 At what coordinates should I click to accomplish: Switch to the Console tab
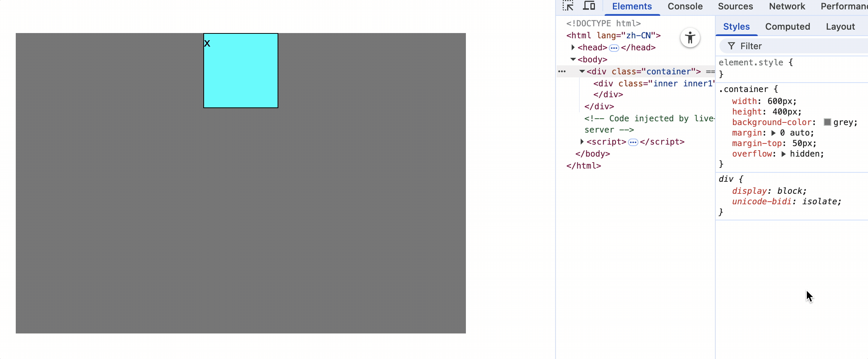[x=685, y=6]
